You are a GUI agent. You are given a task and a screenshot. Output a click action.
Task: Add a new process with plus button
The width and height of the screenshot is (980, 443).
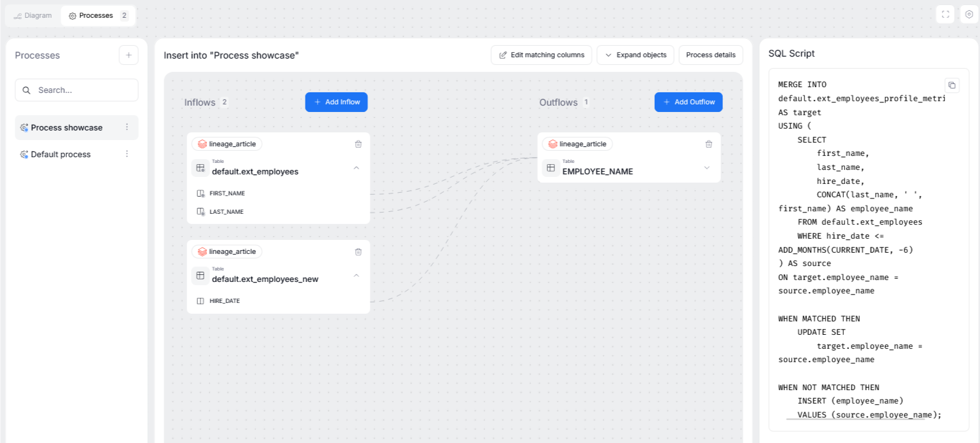tap(129, 55)
